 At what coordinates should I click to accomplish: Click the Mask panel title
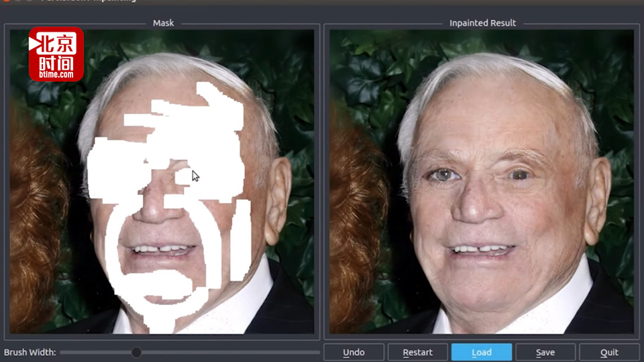[164, 23]
